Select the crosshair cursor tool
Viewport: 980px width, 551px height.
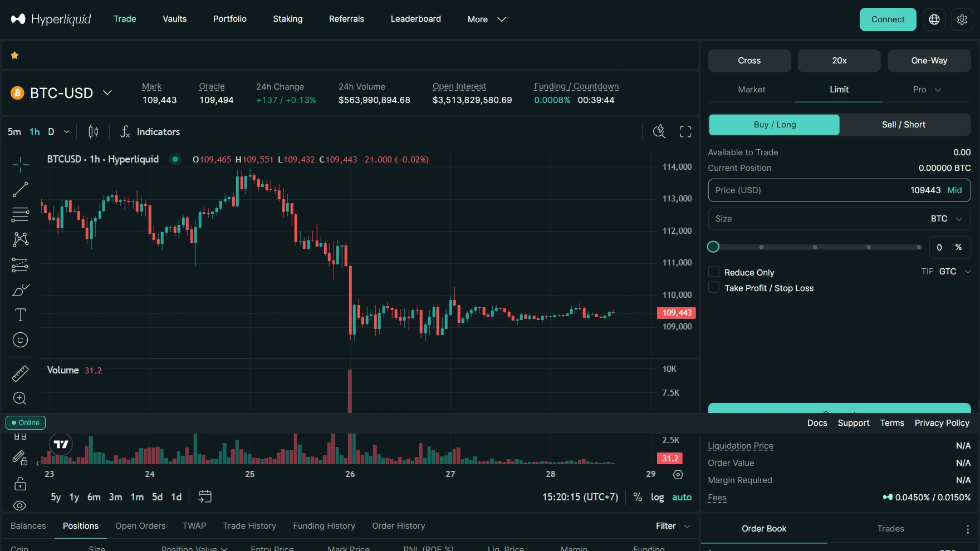[x=21, y=164]
